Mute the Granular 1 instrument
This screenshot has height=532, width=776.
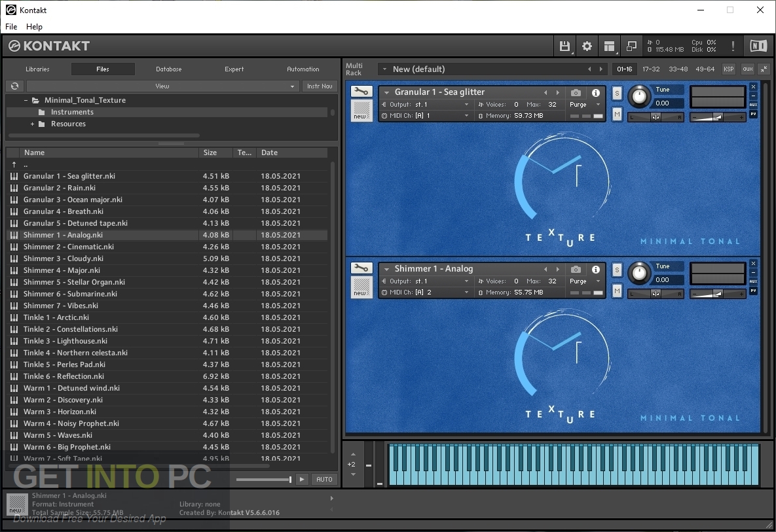coord(617,115)
